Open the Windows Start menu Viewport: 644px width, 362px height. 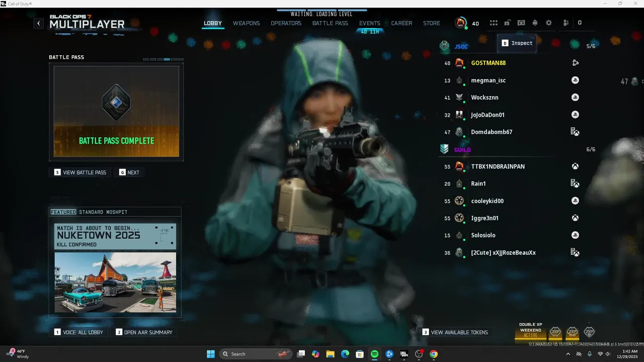coord(211,354)
